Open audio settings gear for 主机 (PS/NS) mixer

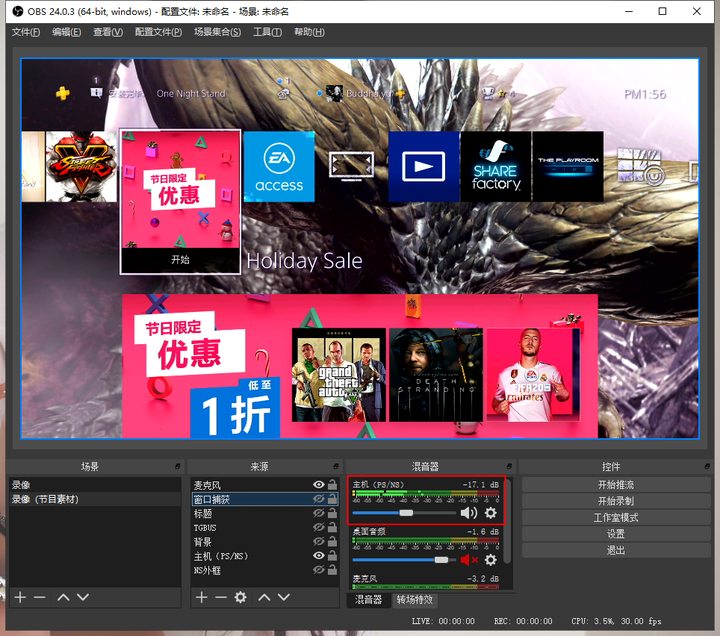click(491, 512)
